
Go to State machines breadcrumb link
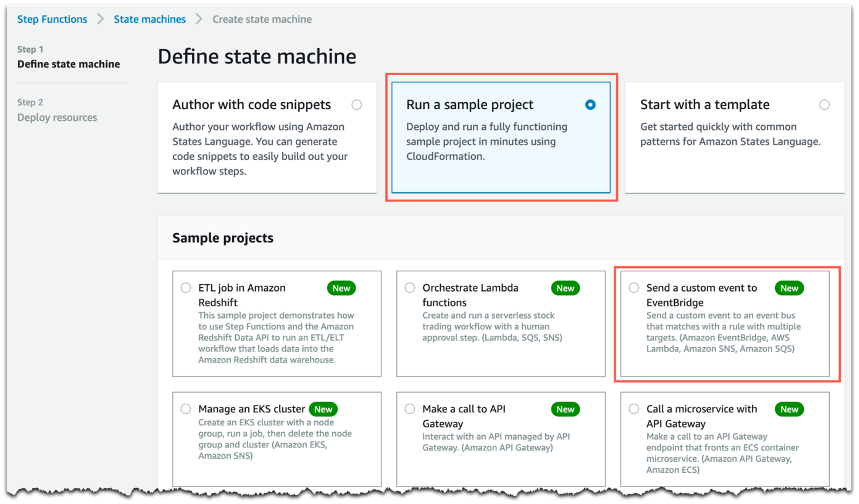(149, 19)
